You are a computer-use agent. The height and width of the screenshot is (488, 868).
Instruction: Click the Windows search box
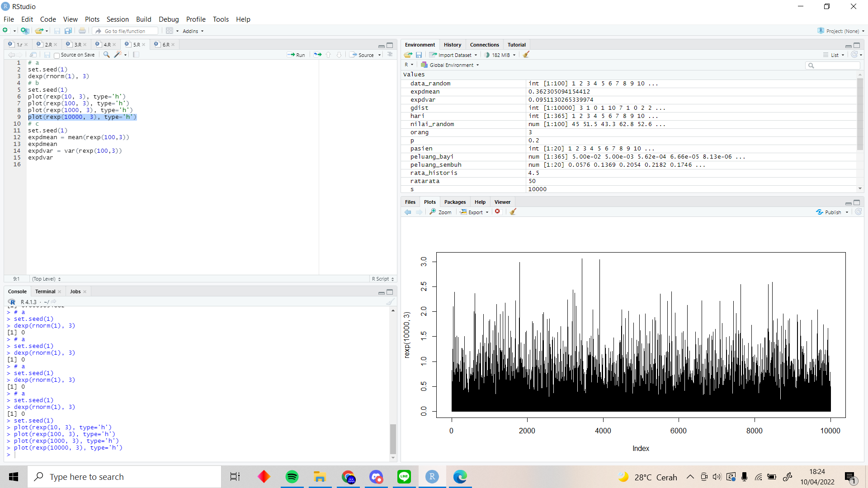pos(125,477)
